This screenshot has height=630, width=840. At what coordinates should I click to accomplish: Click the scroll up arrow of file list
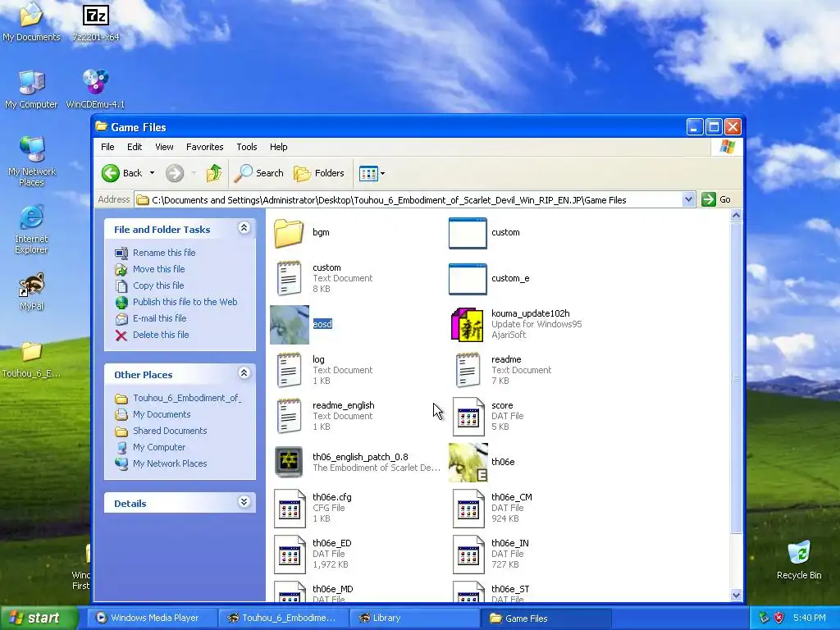(x=736, y=216)
